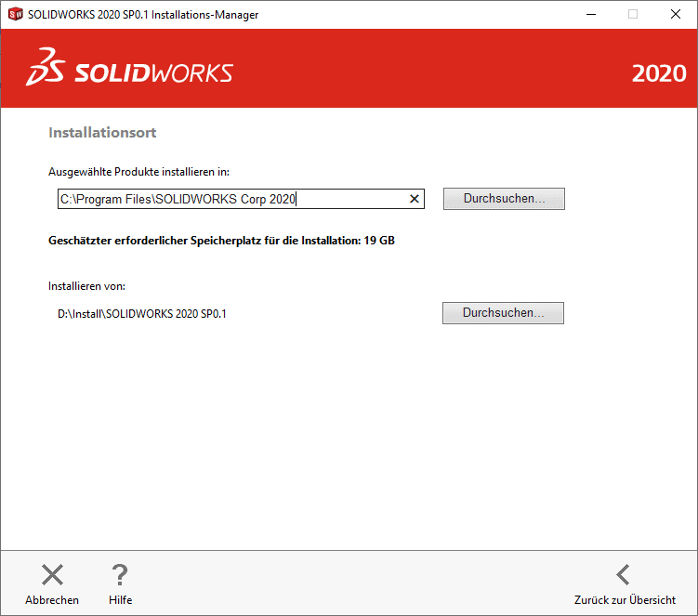Click the Abbrechen cancel X icon
The width and height of the screenshot is (698, 616).
coord(53,574)
